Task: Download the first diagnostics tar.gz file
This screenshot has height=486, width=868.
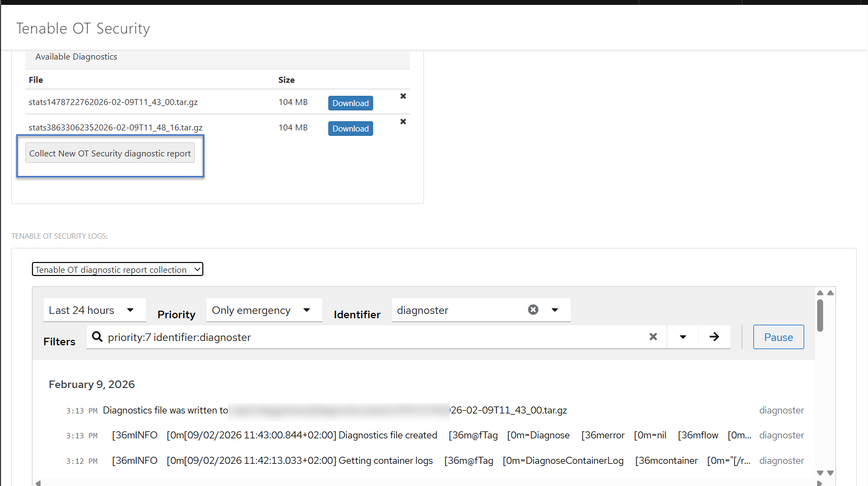Action: 350,103
